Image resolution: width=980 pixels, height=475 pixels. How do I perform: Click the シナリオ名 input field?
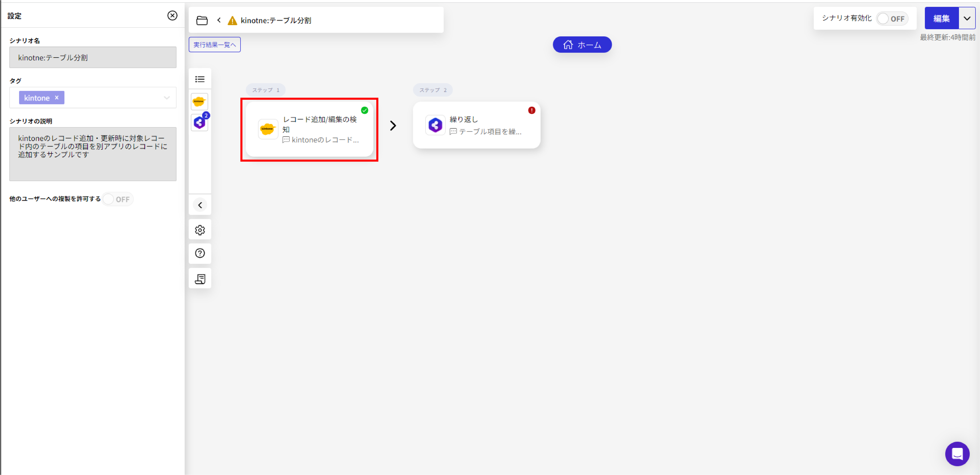coord(93,57)
